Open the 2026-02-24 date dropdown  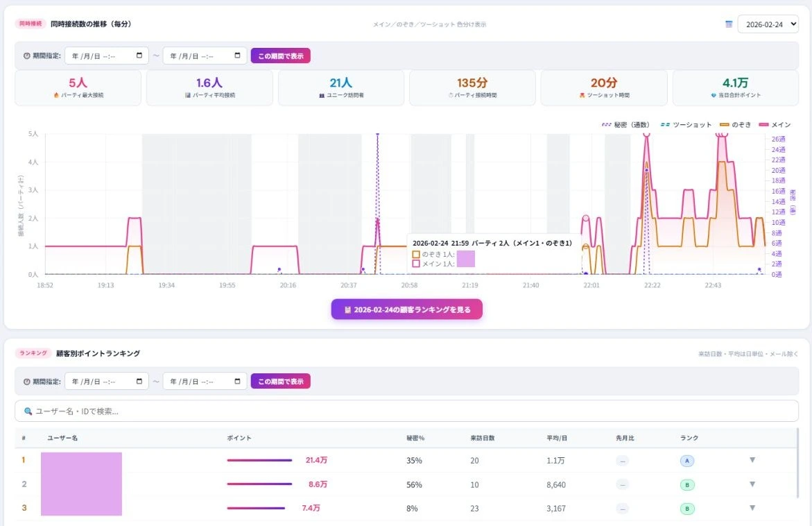tap(768, 24)
